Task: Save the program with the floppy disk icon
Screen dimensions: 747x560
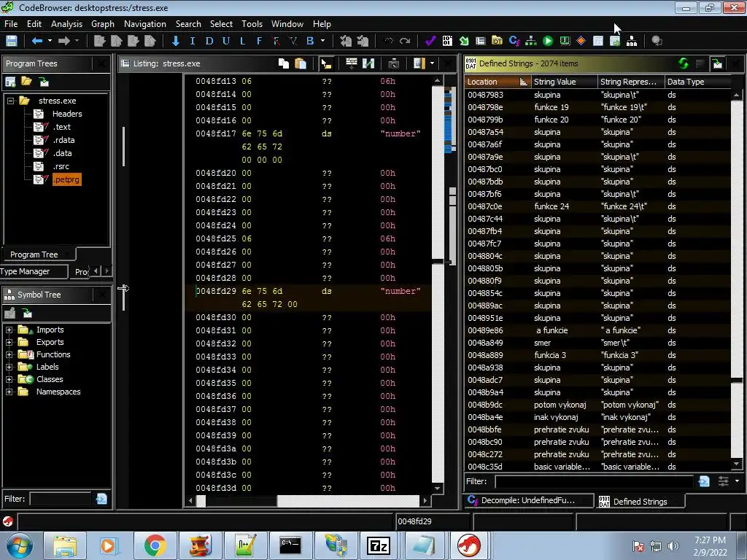Action: (x=12, y=41)
